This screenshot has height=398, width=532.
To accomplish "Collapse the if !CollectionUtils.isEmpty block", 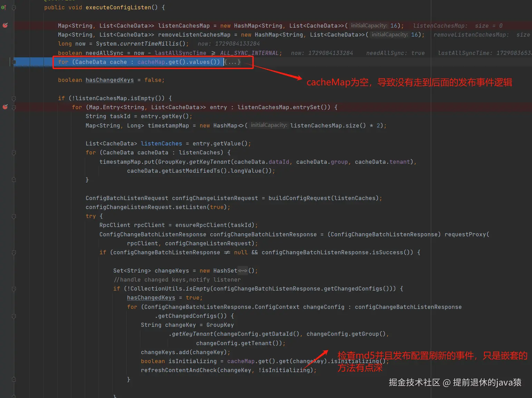I will coord(14,288).
